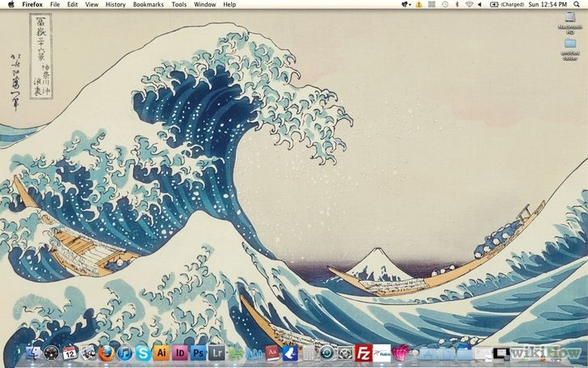Open the iPhoto icon in the Dock

(88, 353)
